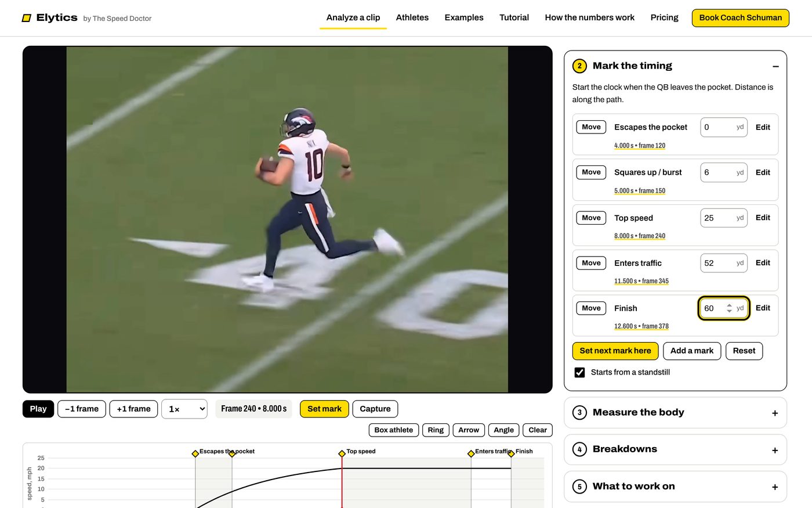812x508 pixels.
Task: Select the Enters traffic diamond timeline marker
Action: (471, 453)
